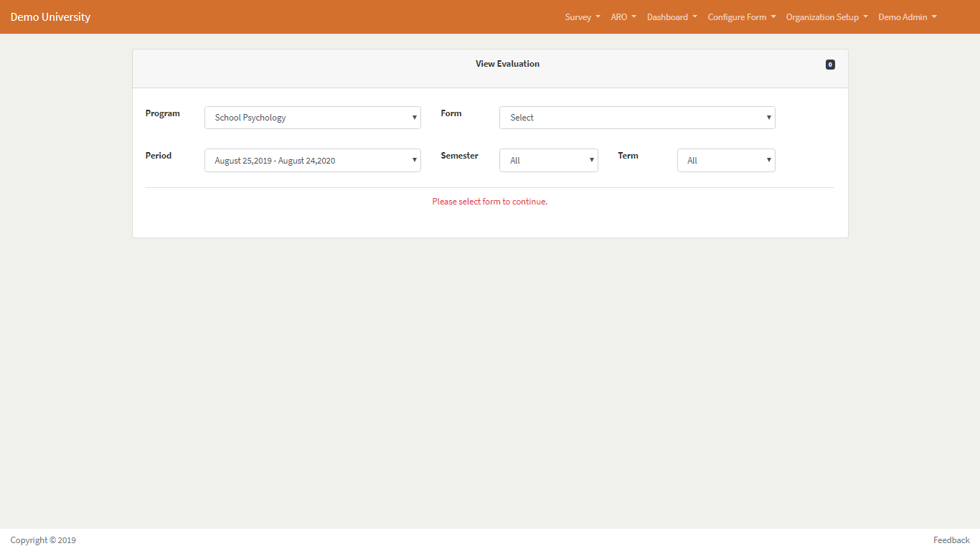Open the Survey menu
Viewport: 980px width, 551px height.
coord(582,17)
